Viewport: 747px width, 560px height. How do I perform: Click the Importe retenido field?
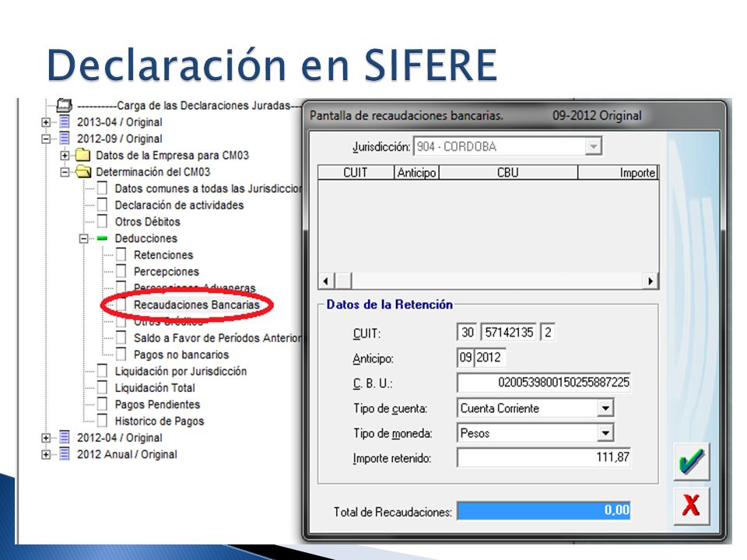(544, 457)
